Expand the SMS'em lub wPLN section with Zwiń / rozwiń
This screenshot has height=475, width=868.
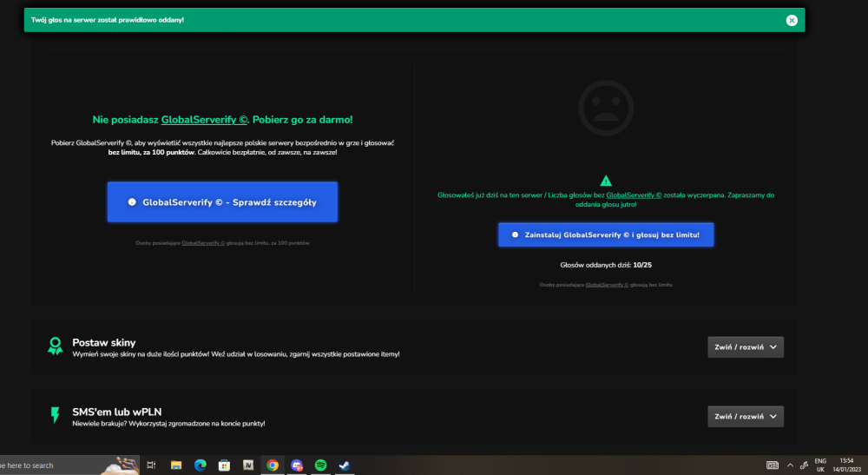coord(746,416)
